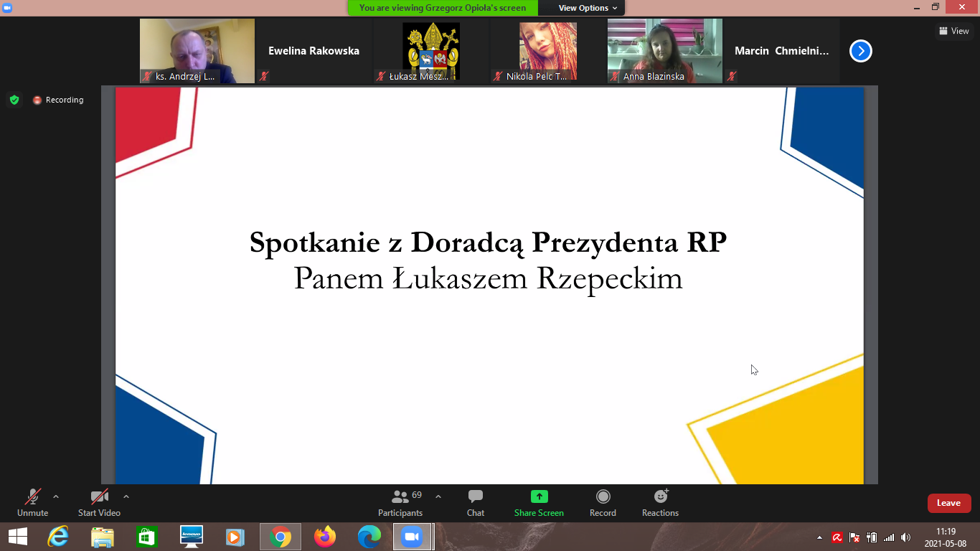980x551 pixels.
Task: Open the View Options dropdown
Action: pyautogui.click(x=588, y=8)
